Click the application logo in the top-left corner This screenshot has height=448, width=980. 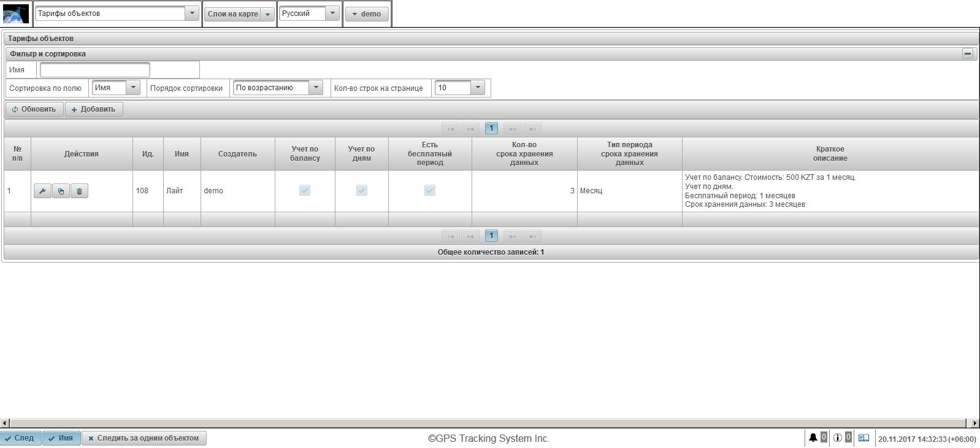coord(16,14)
